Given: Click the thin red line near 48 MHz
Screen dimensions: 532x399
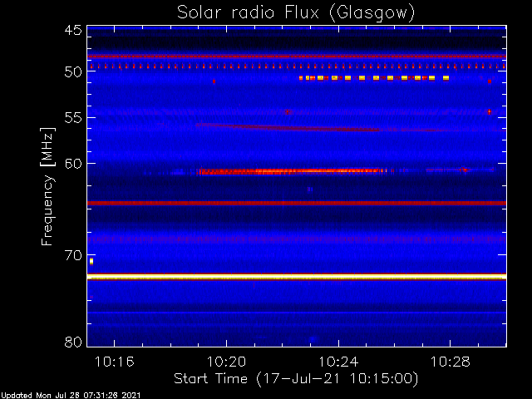Looking at the screenshot, I should click(x=297, y=57).
